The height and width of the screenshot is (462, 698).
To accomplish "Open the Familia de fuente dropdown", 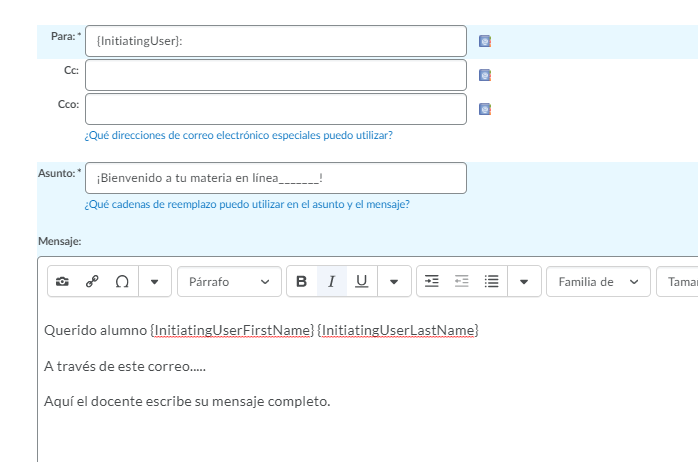I will coord(598,282).
